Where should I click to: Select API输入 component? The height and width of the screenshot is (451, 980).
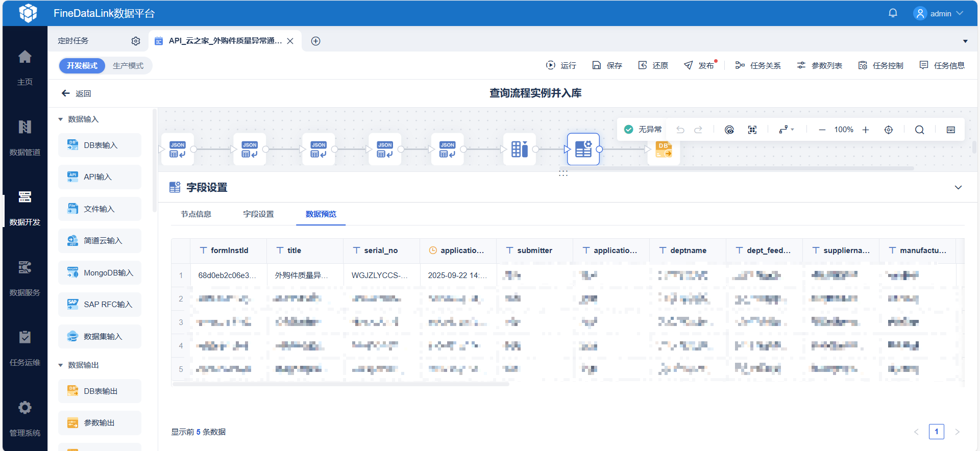(100, 177)
